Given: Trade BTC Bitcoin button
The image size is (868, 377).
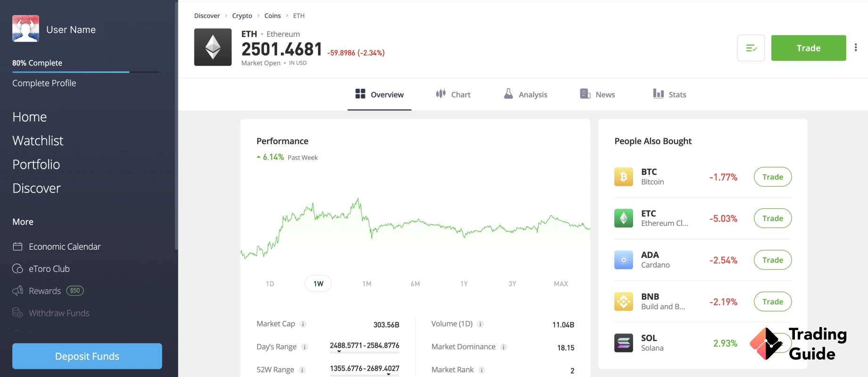Looking at the screenshot, I should click(773, 177).
